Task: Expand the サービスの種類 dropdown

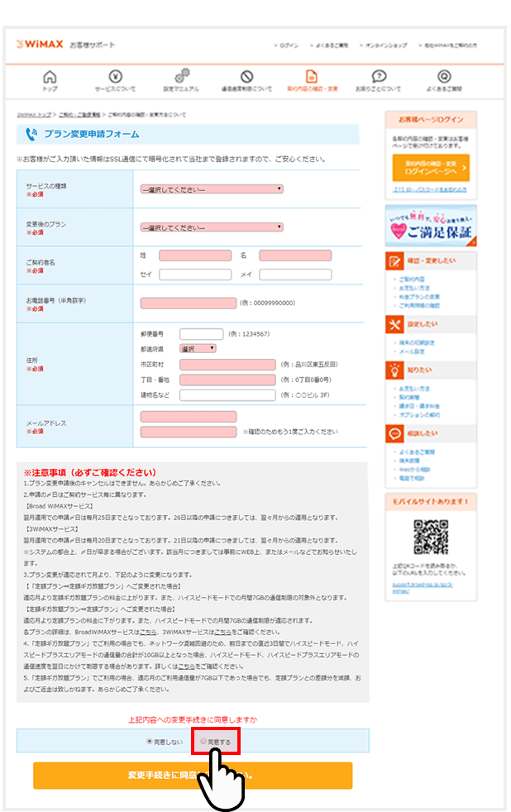Action: click(212, 189)
